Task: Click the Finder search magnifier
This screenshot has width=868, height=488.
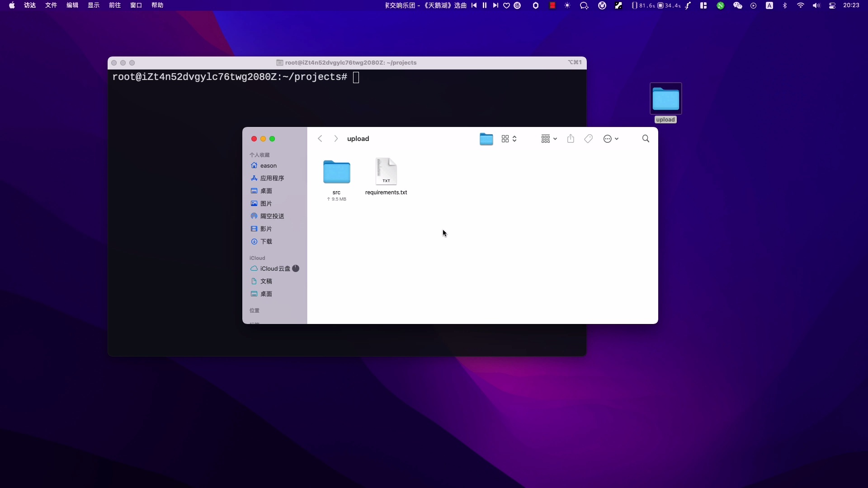Action: 646,139
